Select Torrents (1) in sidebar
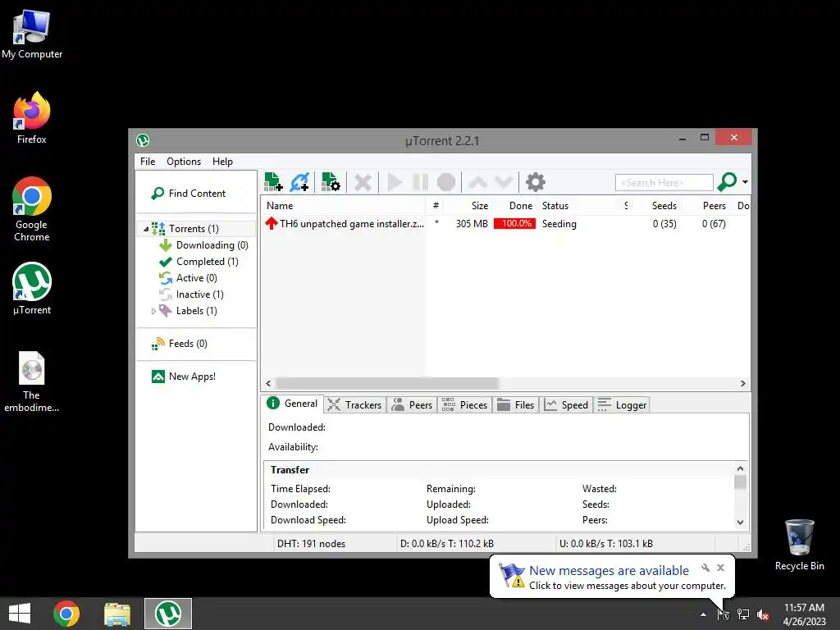This screenshot has height=630, width=840. [x=194, y=229]
